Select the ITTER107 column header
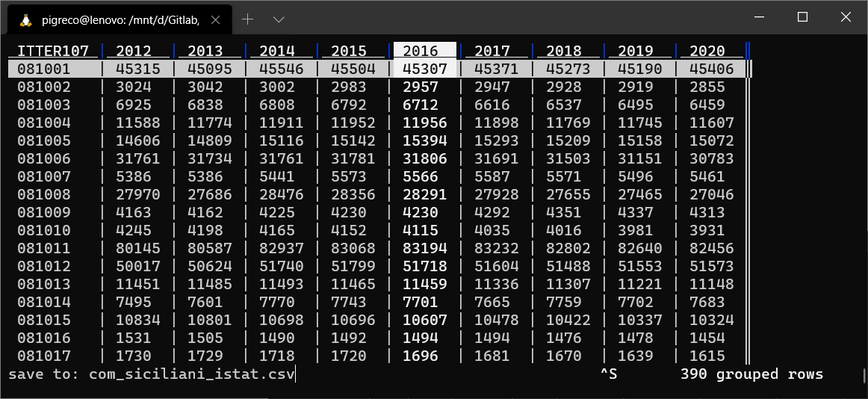The width and height of the screenshot is (868, 399). [53, 51]
